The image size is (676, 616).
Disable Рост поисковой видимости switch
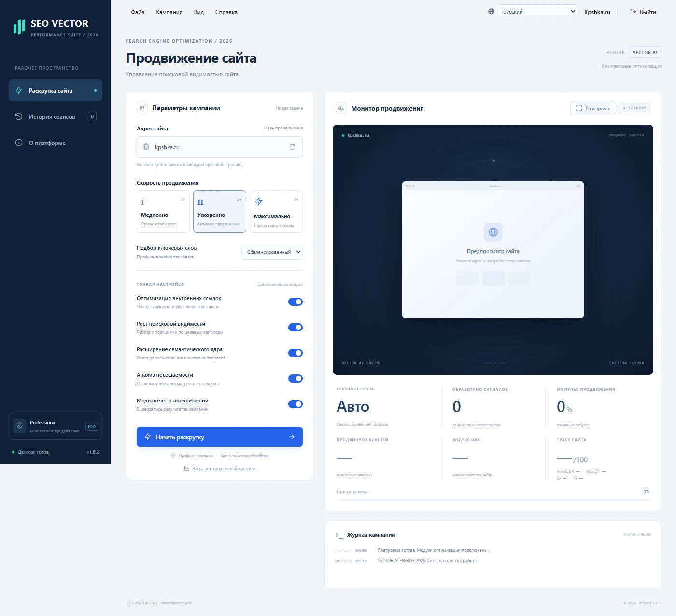[296, 328]
